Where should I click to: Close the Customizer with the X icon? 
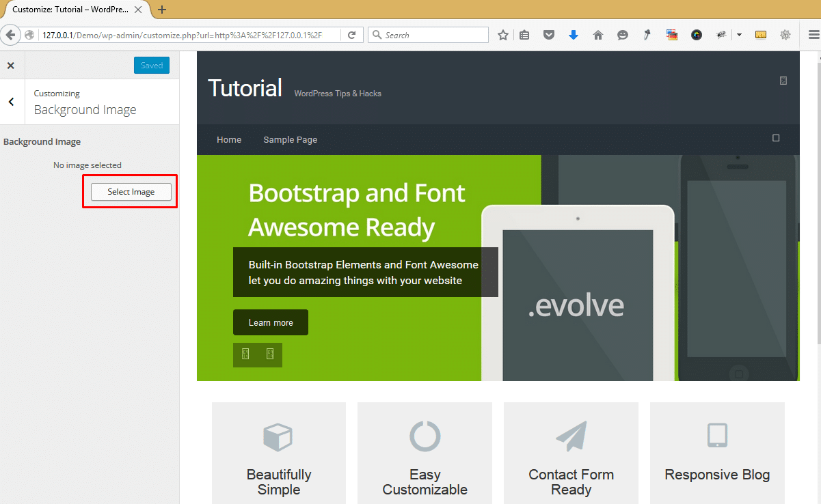click(10, 66)
